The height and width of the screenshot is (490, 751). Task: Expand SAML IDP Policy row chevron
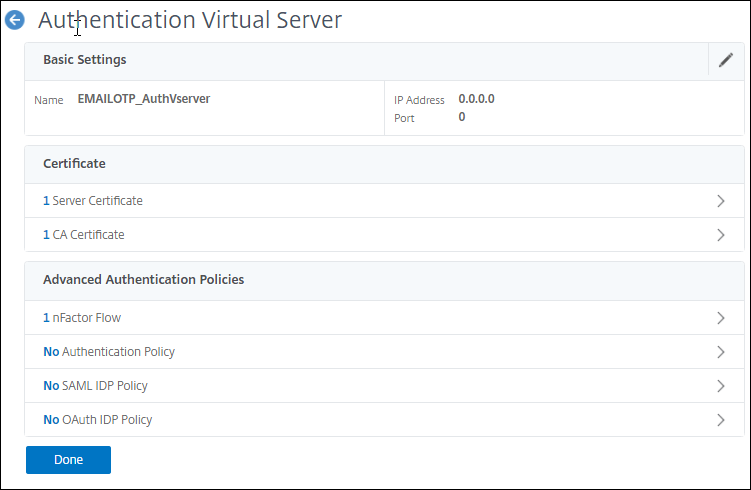pos(721,386)
